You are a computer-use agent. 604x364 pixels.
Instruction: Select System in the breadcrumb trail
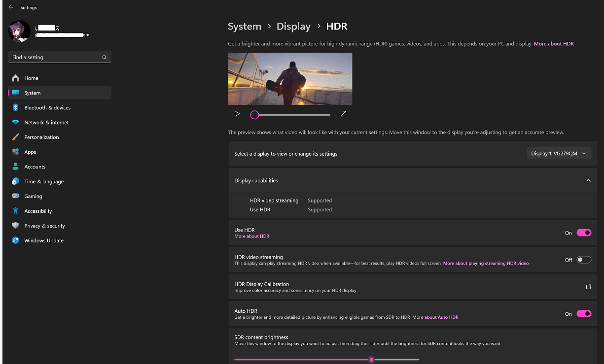coord(245,26)
